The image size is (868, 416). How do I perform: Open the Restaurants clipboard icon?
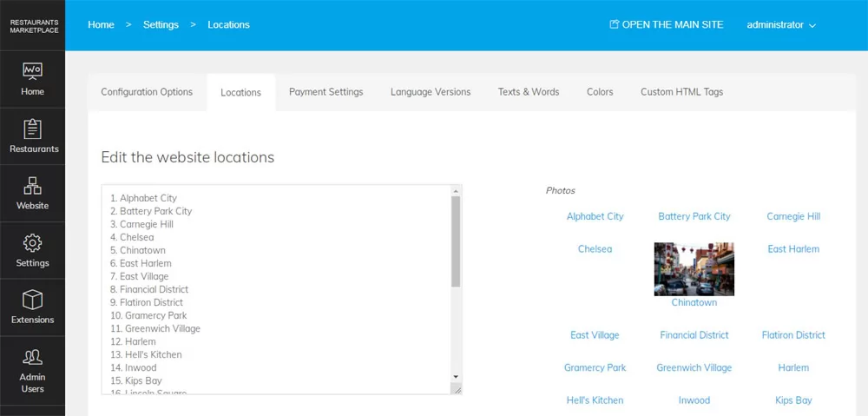(32, 129)
